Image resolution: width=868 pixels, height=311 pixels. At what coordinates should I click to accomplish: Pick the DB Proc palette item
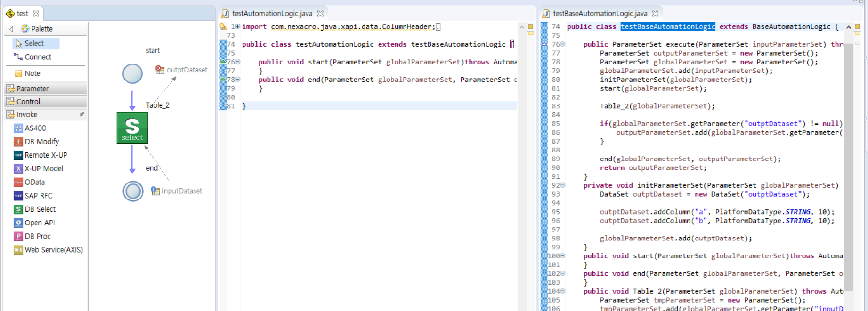tap(37, 236)
